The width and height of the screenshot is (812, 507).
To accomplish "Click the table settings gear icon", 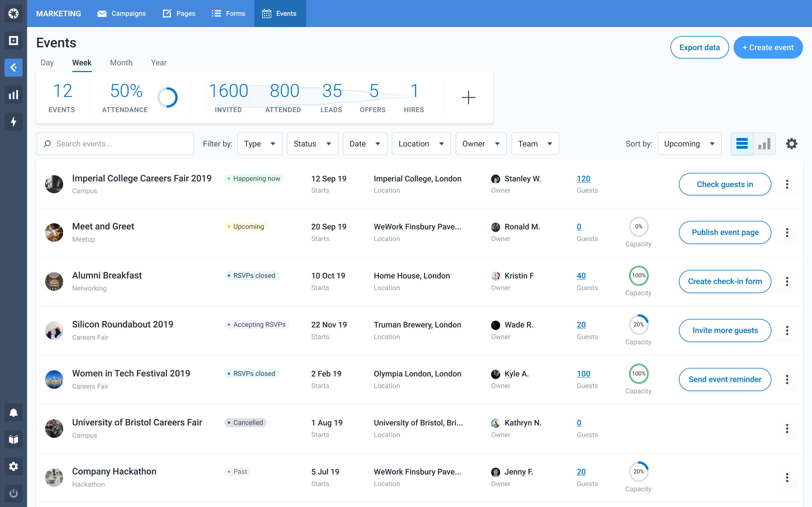I will (x=791, y=144).
